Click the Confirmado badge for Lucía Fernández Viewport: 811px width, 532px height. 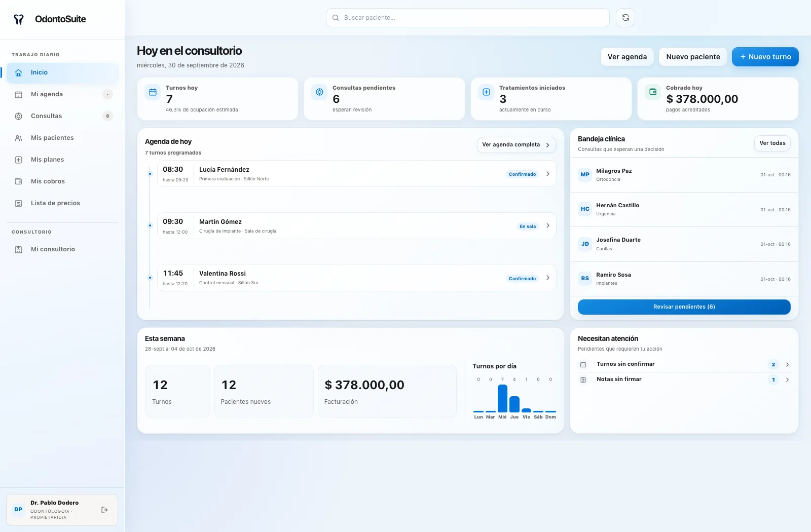click(522, 174)
